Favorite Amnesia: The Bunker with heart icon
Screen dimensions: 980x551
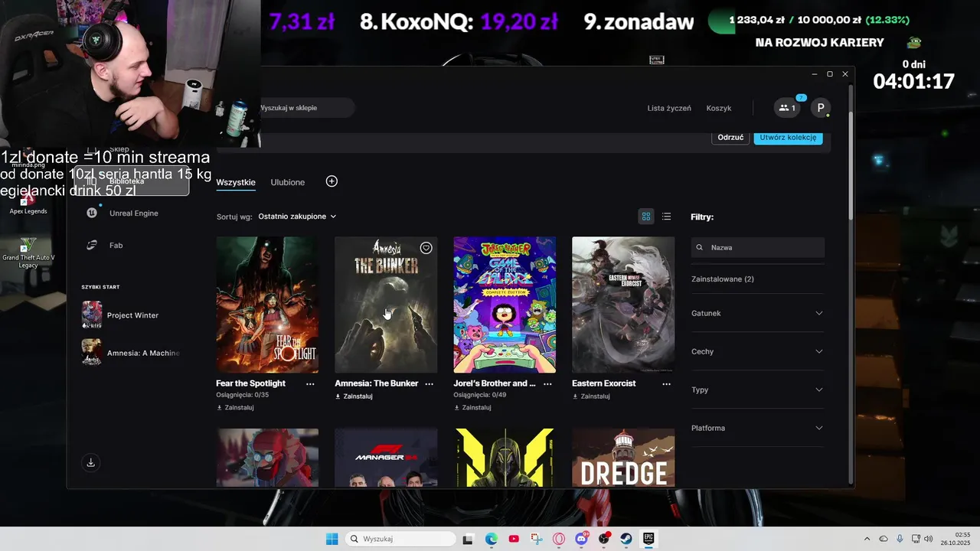tap(426, 248)
